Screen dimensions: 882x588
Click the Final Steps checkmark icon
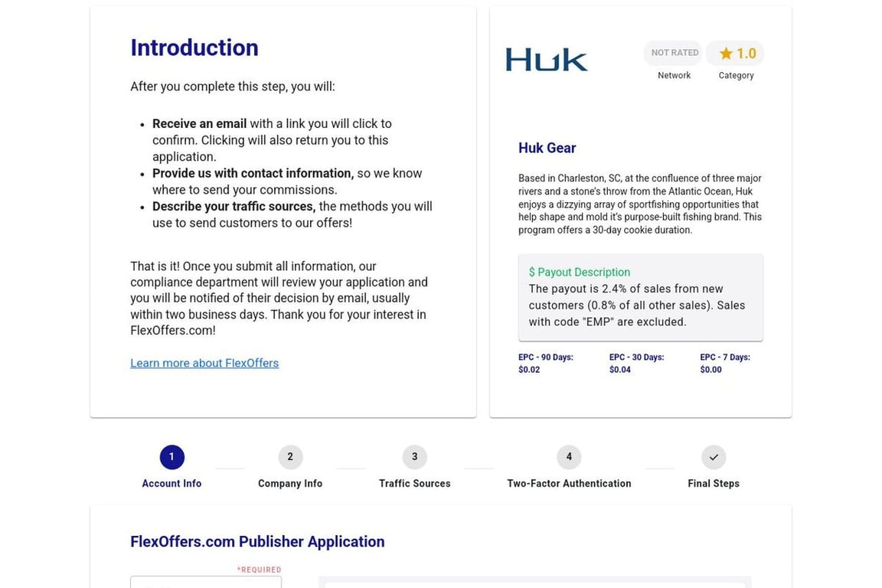tap(714, 457)
